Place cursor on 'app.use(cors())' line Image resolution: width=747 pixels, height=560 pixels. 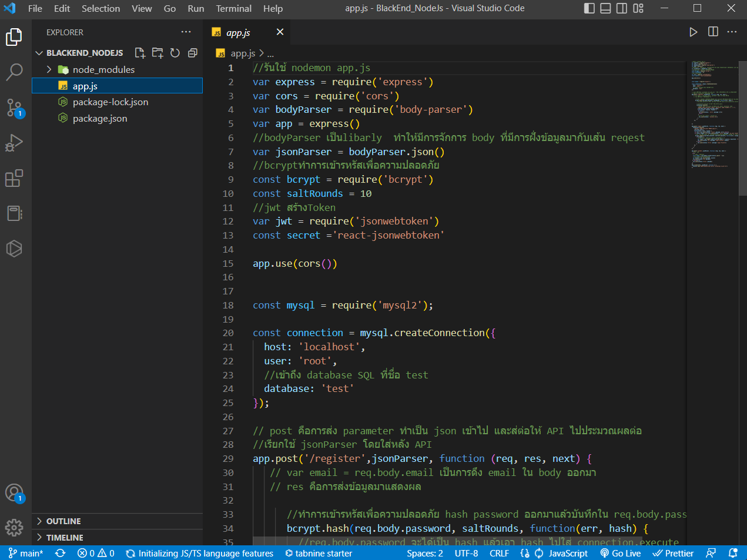point(295,263)
